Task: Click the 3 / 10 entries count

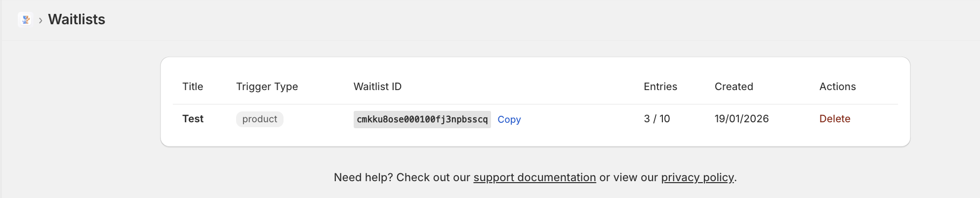Action: (x=656, y=119)
